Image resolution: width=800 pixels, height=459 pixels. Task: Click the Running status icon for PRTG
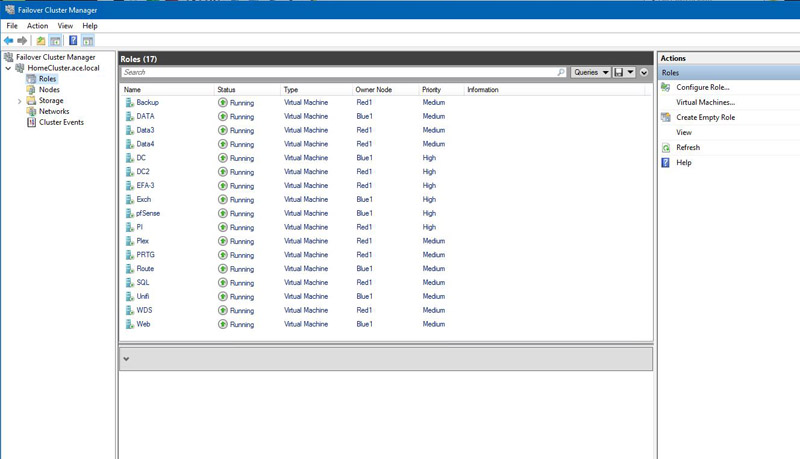[x=223, y=255]
